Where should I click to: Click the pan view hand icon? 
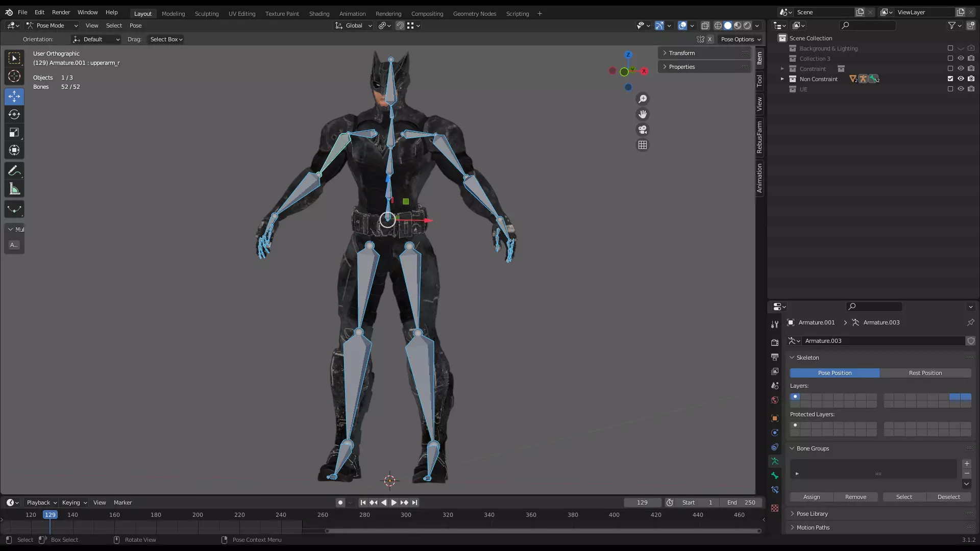click(x=643, y=114)
